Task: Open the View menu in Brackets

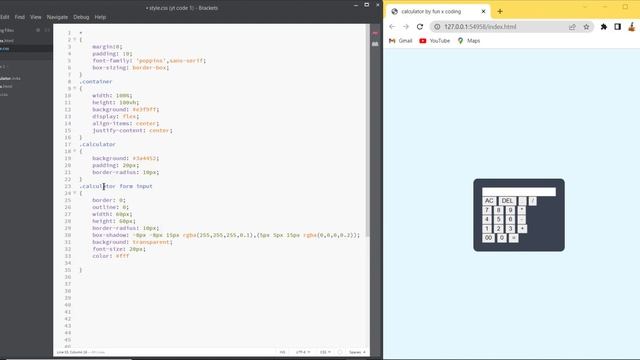Action: point(36,17)
